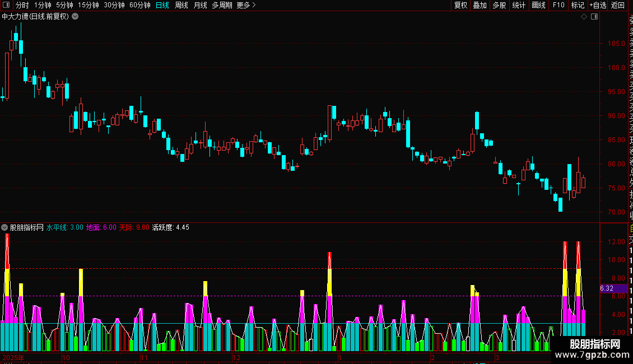Click the 70.00 price axis label
The width and height of the screenshot is (633, 364).
(616, 212)
